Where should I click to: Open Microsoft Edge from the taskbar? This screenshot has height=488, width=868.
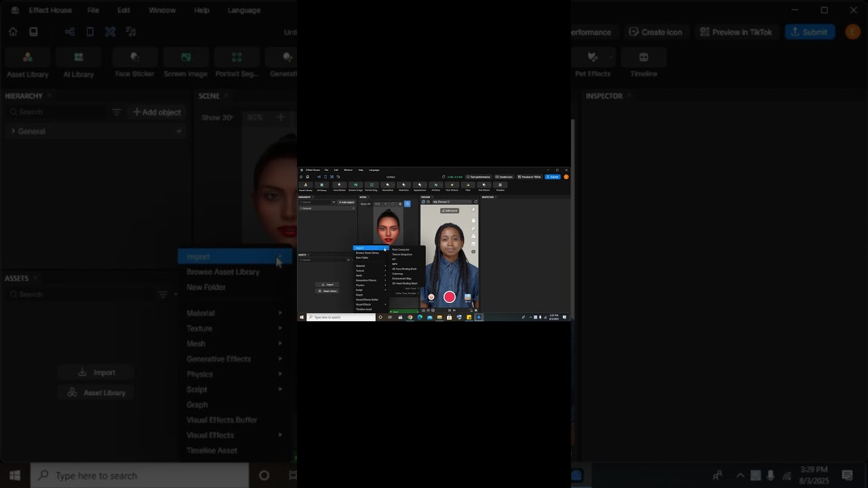point(420,317)
